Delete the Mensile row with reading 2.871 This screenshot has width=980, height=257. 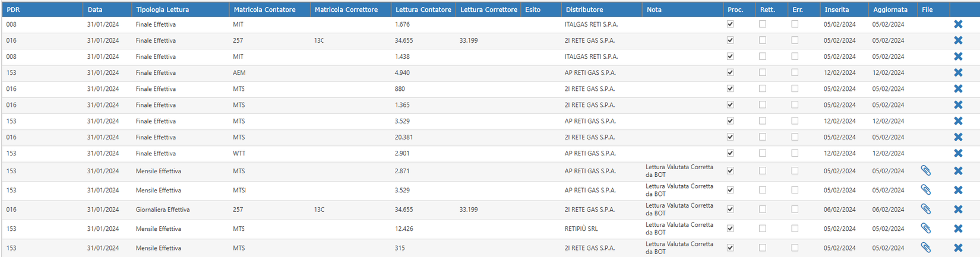coord(958,171)
